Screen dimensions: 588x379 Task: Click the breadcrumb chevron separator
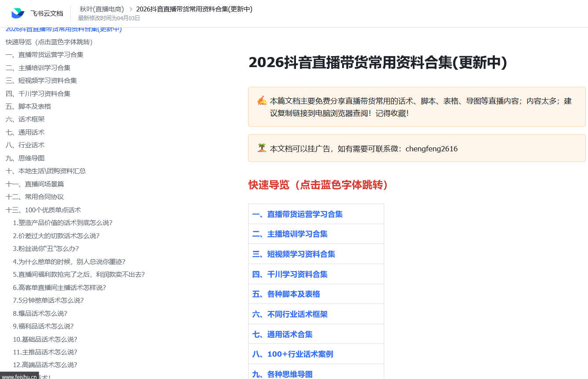[x=130, y=9]
